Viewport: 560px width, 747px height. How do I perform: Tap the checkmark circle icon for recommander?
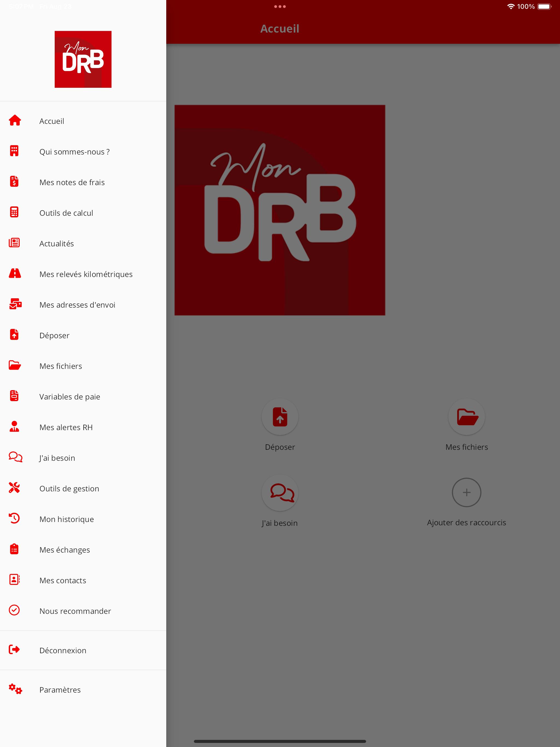pyautogui.click(x=14, y=610)
